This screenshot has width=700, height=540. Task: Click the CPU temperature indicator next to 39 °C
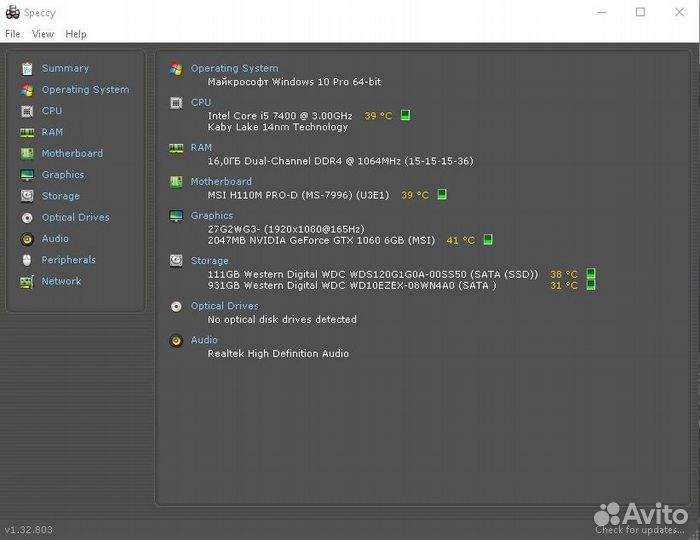pos(405,116)
